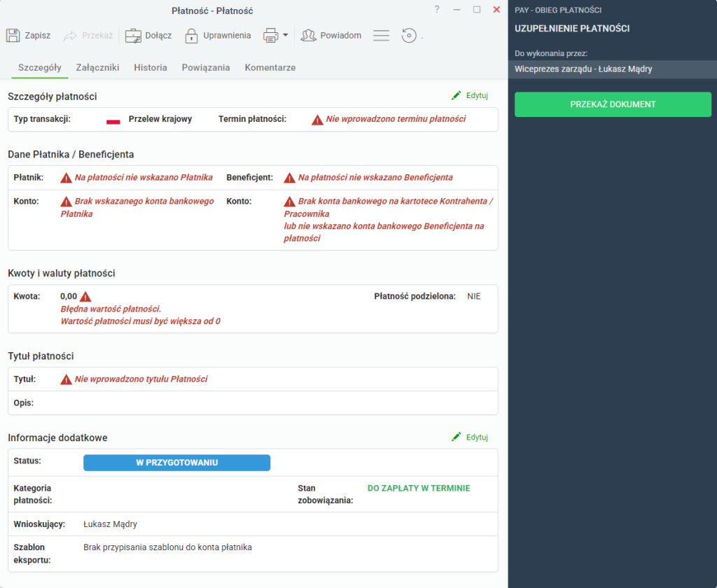The height and width of the screenshot is (588, 717).
Task: Click the Wnioskujący value Łukasz Mądry
Action: click(110, 524)
